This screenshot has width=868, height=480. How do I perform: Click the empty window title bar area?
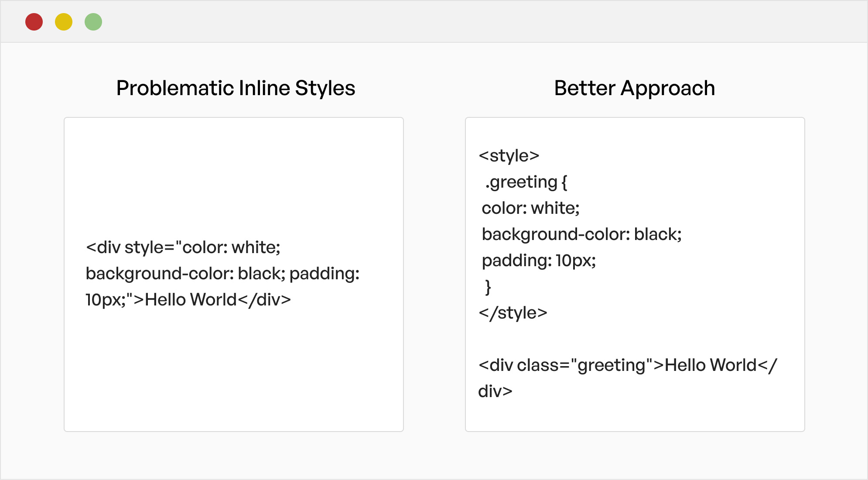pos(436,22)
